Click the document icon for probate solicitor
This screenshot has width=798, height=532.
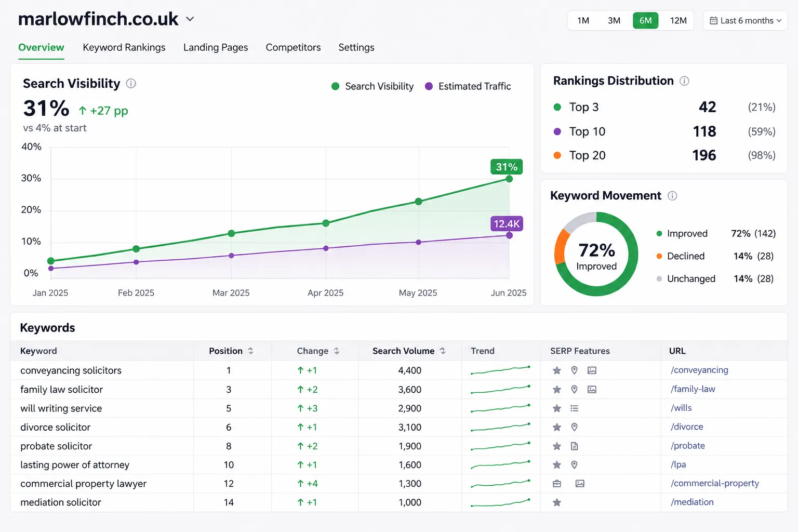pyautogui.click(x=574, y=446)
